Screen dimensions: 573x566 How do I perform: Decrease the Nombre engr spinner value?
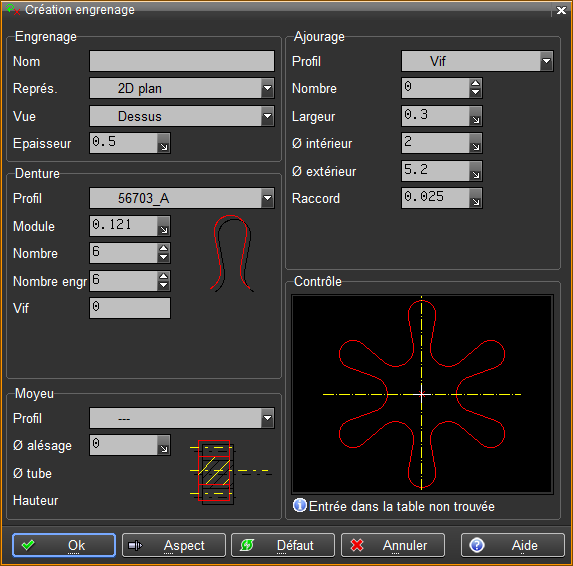(164, 285)
